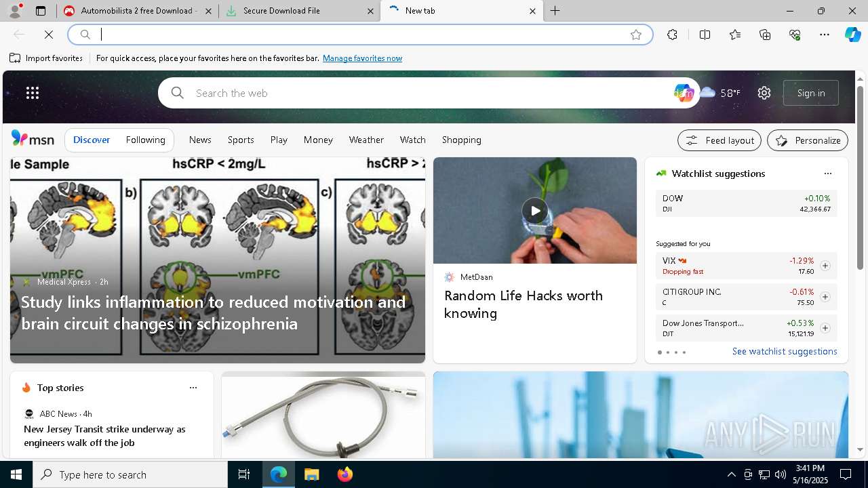Click the Personalize button
This screenshot has width=868, height=488.
click(x=808, y=140)
